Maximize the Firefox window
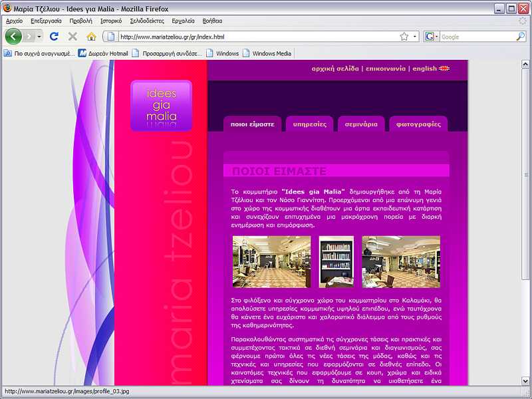Screen dimensions: 532x399 (511, 9)
